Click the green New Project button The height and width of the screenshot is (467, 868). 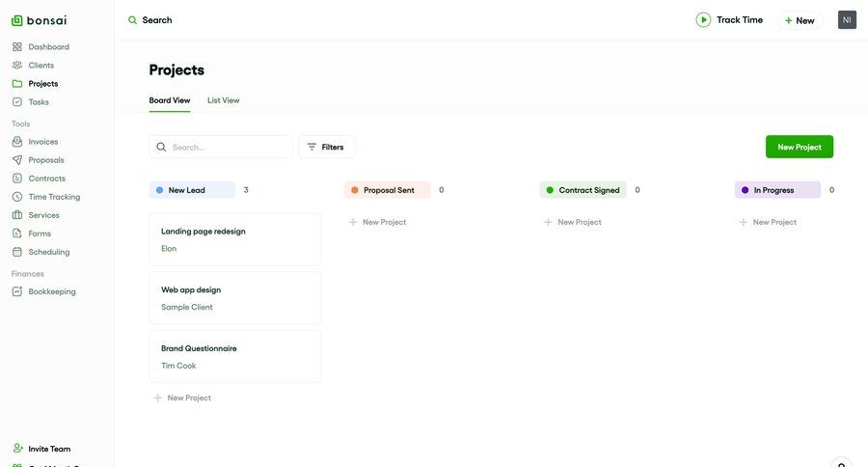click(x=800, y=147)
